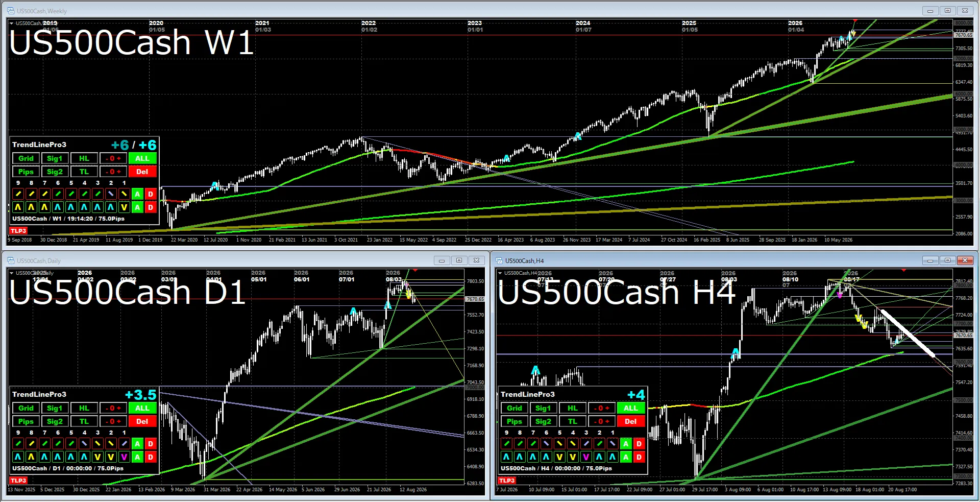Select signal 5 down arrow in H4 panel

(x=559, y=457)
